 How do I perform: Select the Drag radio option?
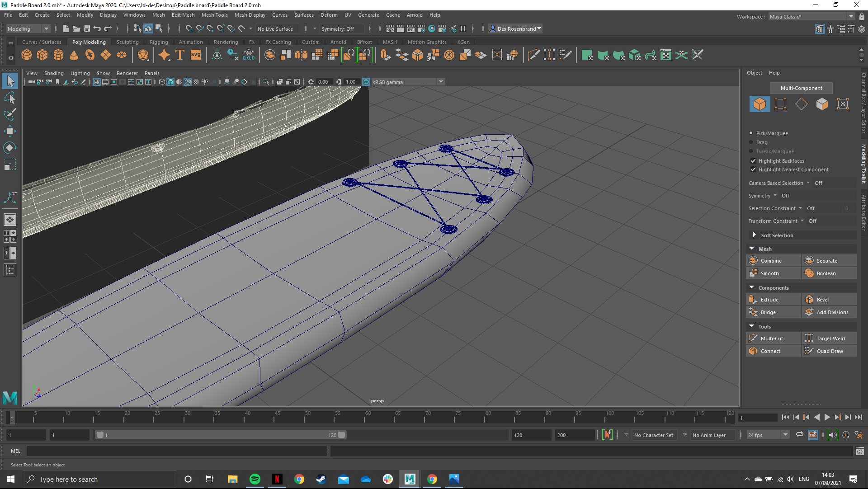click(751, 142)
